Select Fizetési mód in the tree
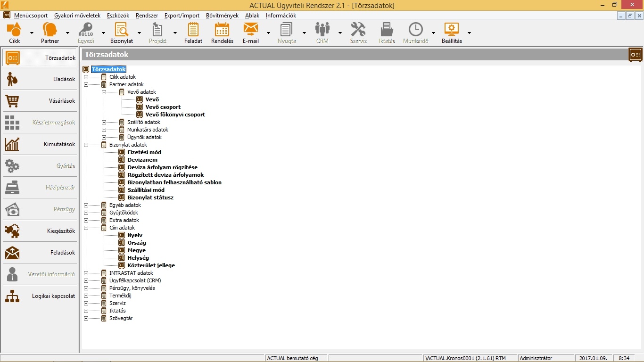Viewport: 644px width, 362px height. tap(144, 152)
